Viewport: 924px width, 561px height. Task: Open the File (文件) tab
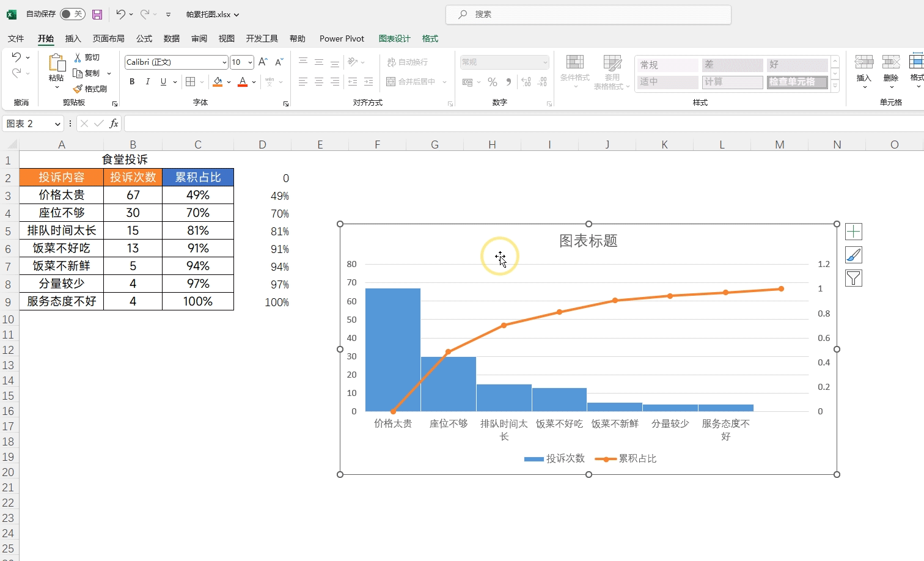pos(16,38)
